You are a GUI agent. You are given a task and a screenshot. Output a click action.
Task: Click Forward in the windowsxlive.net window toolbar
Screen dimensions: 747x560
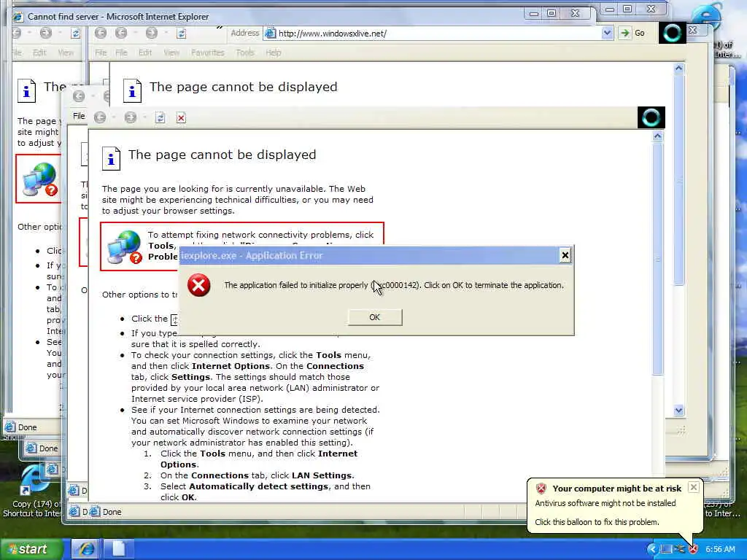click(152, 33)
